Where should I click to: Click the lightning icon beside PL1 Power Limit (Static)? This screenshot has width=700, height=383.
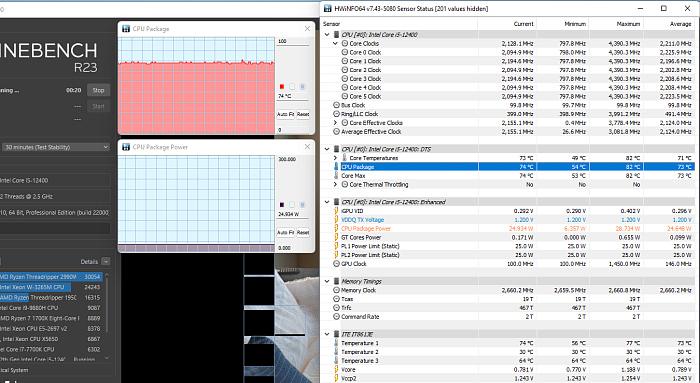pos(336,246)
